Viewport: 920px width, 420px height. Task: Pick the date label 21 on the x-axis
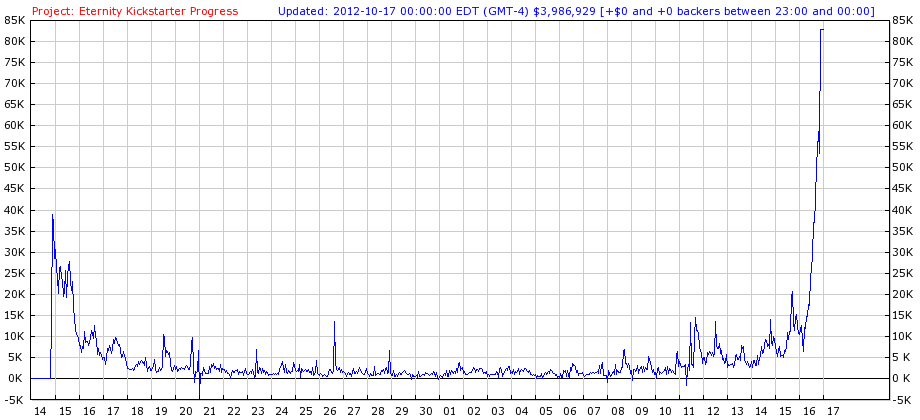210,411
